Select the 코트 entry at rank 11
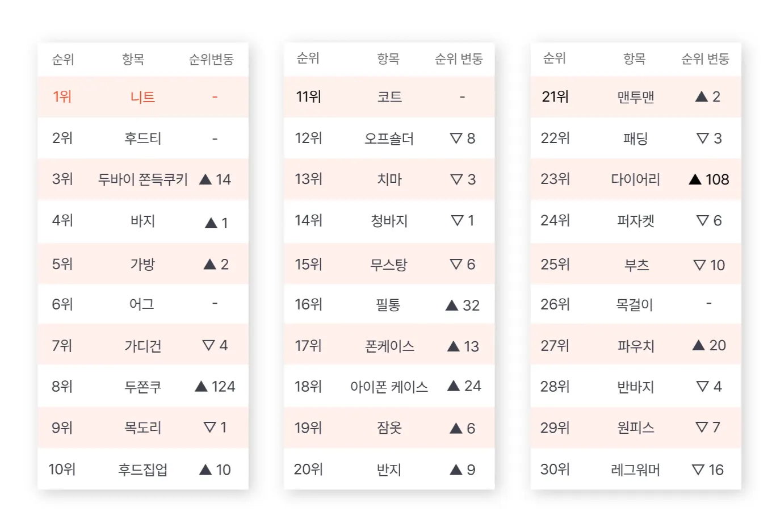Screen dimensions: 776x532 389,97
